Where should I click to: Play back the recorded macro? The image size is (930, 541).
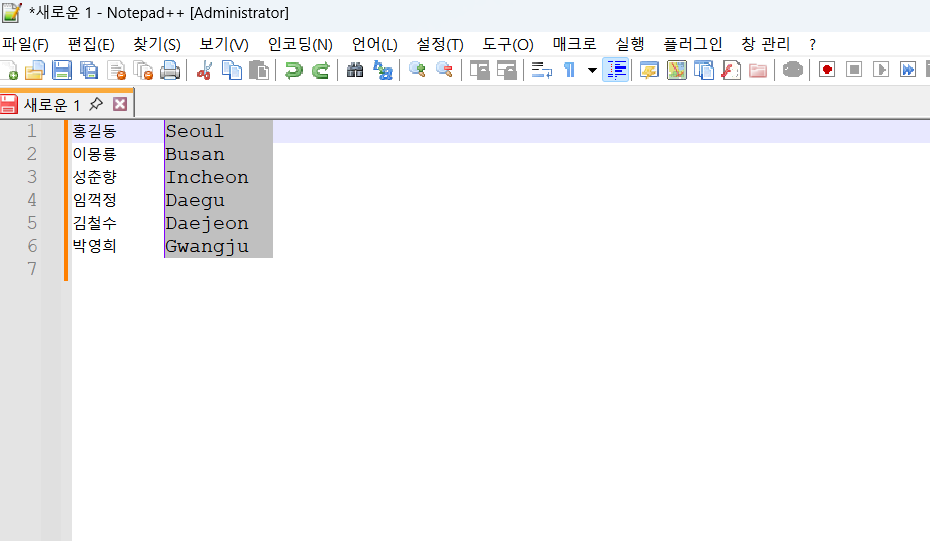pyautogui.click(x=881, y=70)
